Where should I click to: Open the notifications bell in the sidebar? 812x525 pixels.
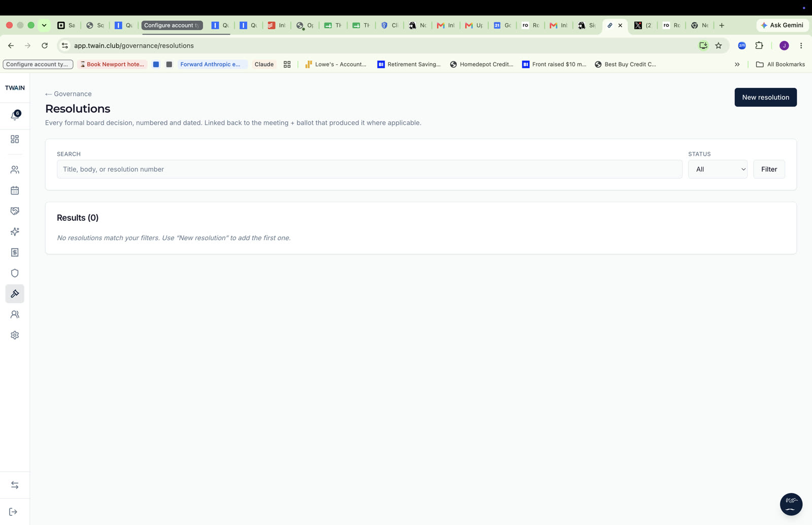(x=15, y=115)
